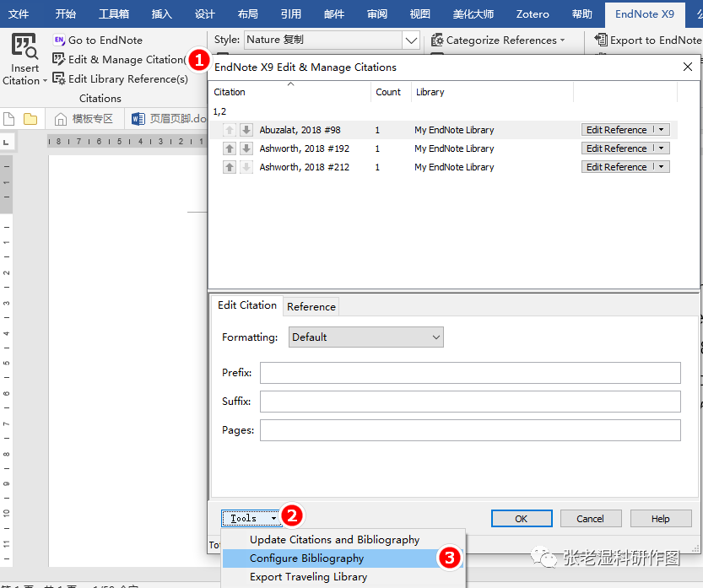Screen dimensions: 703x588
Task: Open the Formatting Default dropdown
Action: click(366, 337)
